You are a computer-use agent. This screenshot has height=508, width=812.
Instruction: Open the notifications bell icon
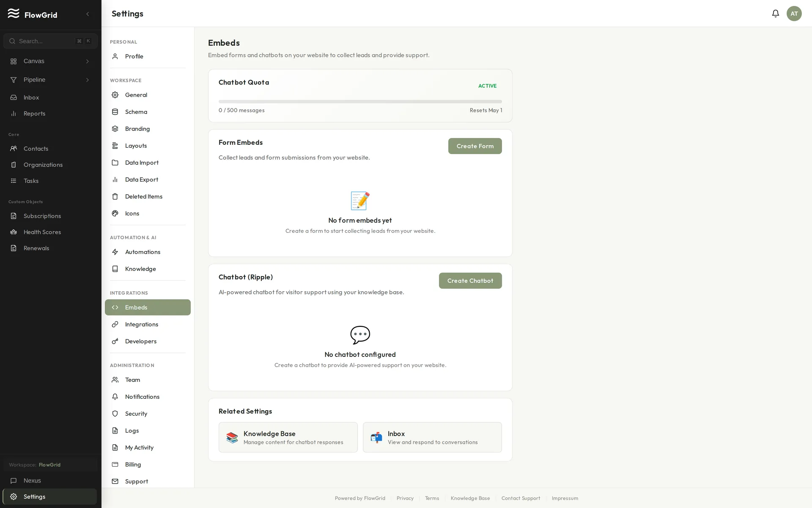click(x=775, y=14)
